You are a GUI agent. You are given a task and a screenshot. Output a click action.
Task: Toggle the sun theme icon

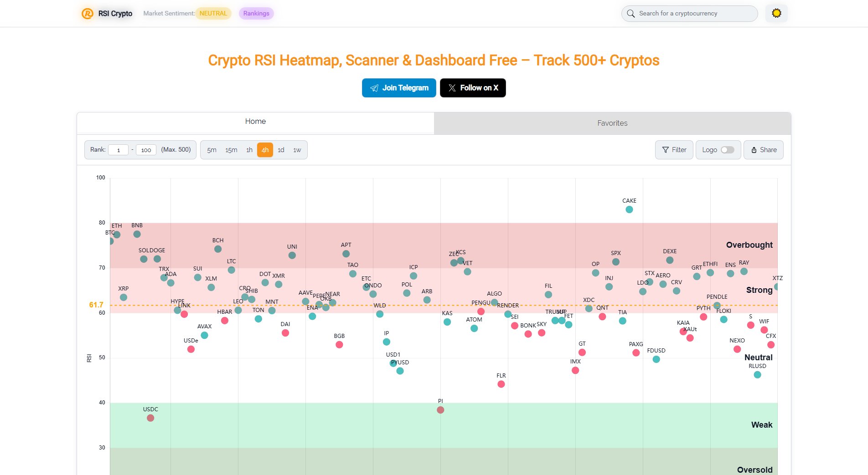(776, 13)
